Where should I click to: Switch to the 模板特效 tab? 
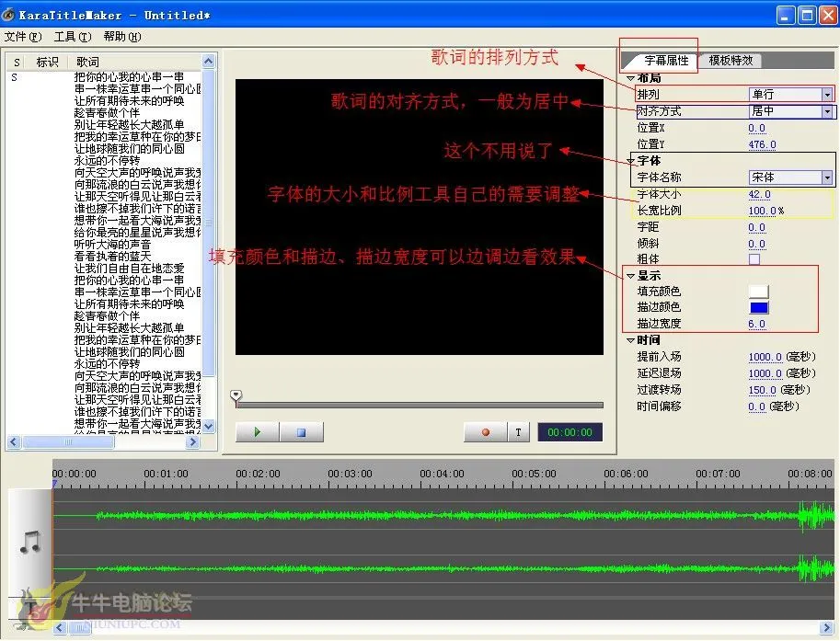pos(731,61)
